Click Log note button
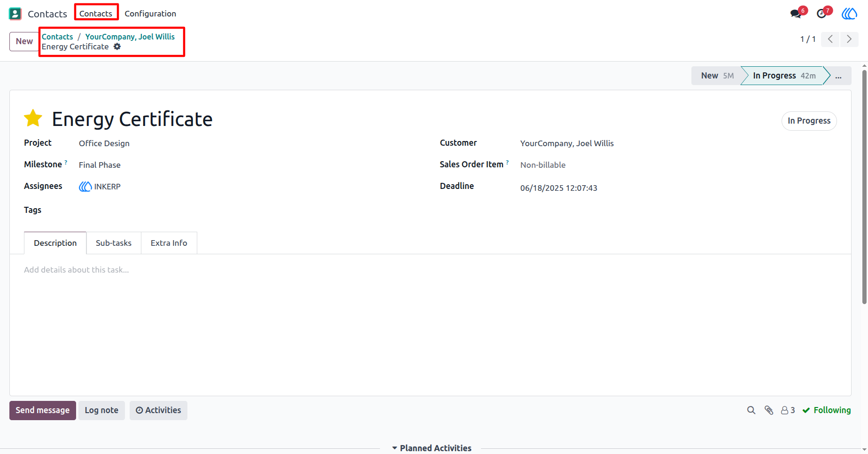The height and width of the screenshot is (454, 868). 101,410
